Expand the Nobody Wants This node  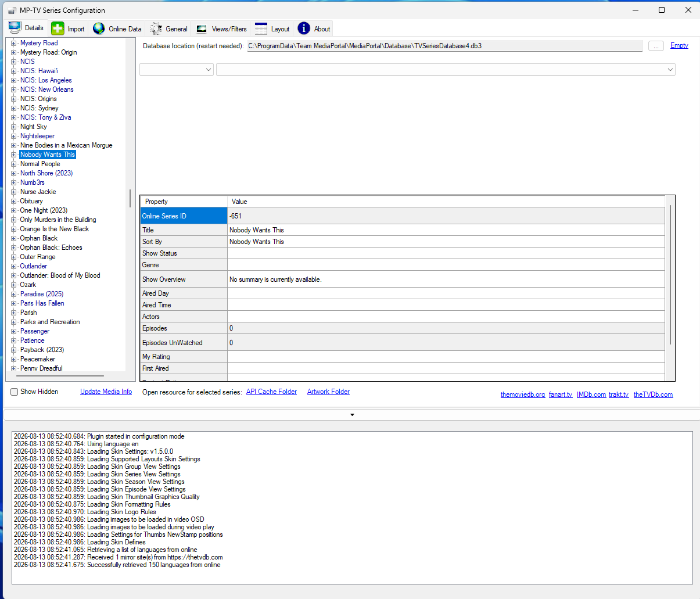14,155
